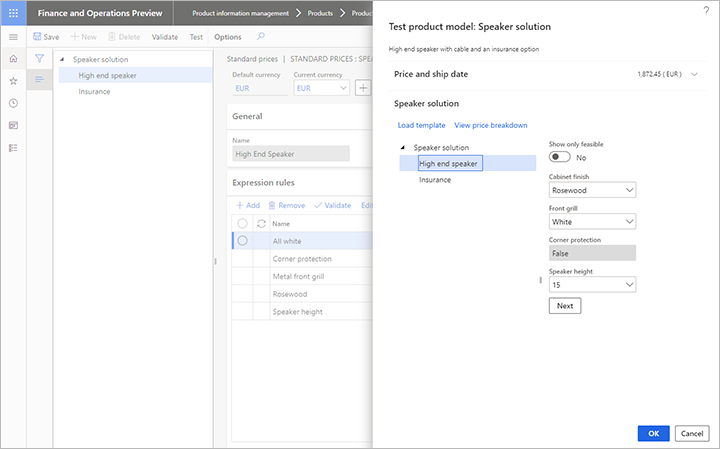Open the Options menu
720x449 pixels.
click(228, 37)
